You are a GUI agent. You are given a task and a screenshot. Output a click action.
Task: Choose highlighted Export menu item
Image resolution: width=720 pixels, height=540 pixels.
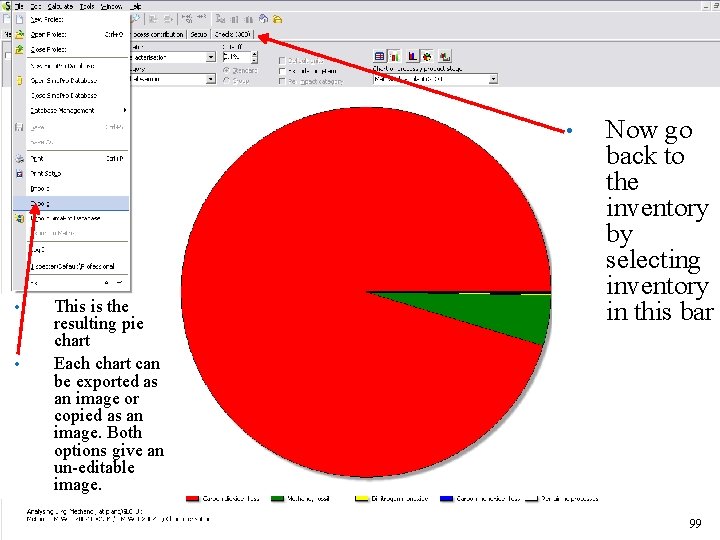[x=71, y=203]
